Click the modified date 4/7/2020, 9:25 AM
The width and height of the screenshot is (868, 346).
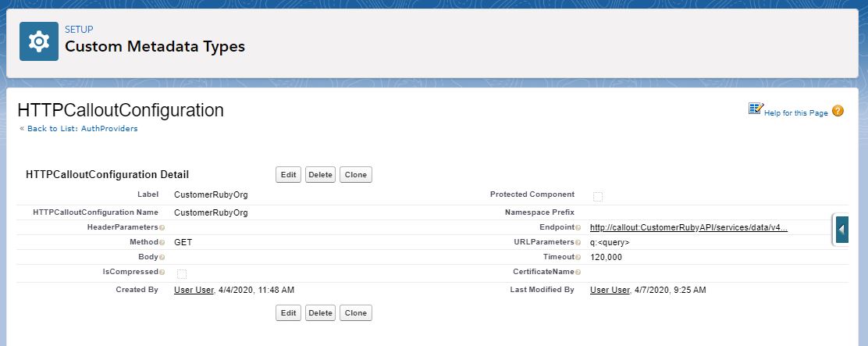click(671, 290)
